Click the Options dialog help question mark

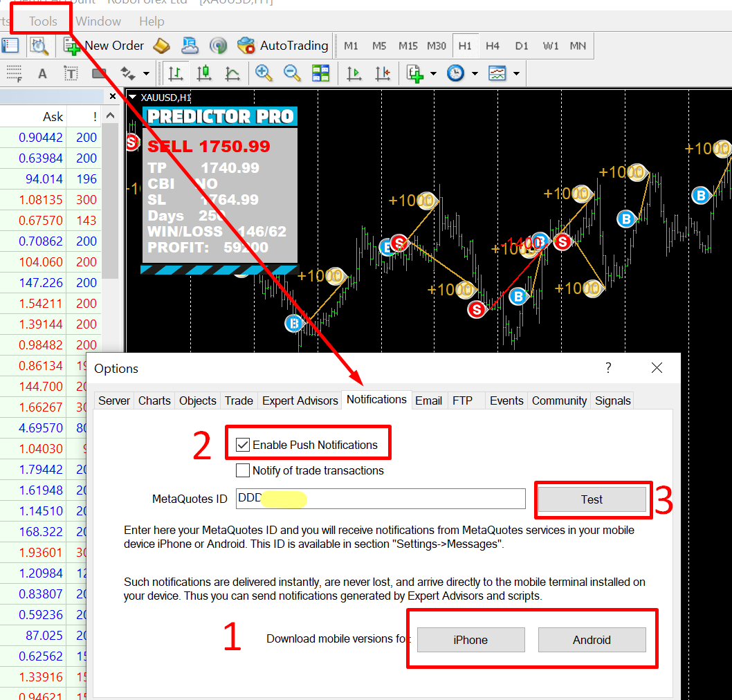[608, 368]
